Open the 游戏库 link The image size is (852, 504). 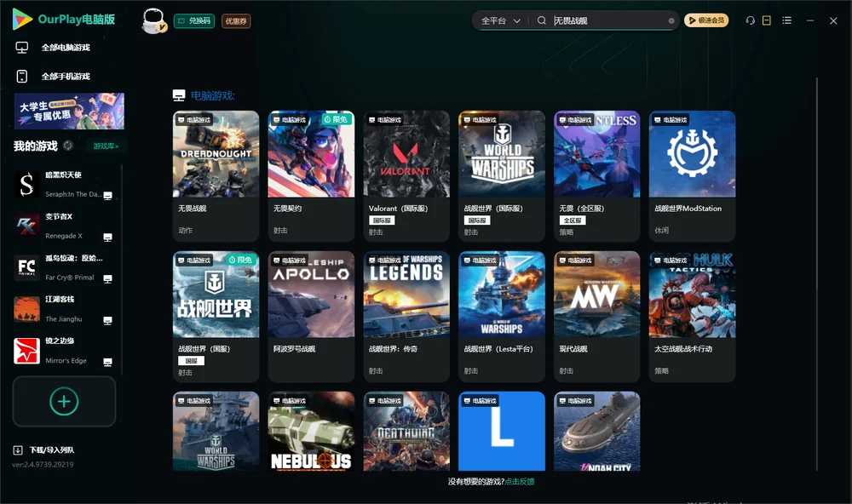coord(106,146)
